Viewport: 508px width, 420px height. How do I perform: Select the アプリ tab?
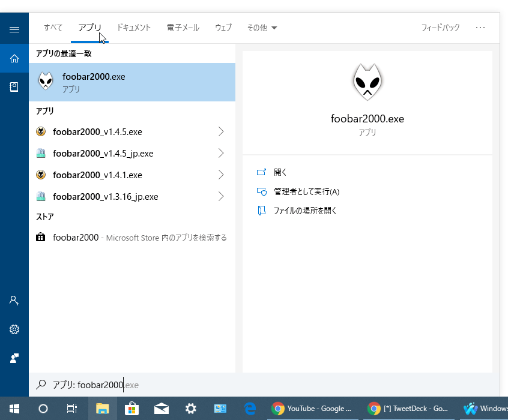89,28
